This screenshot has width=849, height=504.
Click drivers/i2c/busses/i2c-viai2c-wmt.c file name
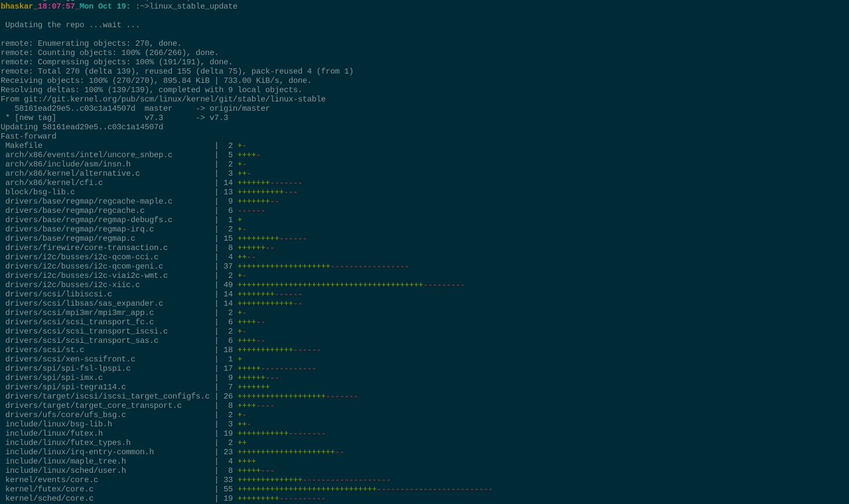coord(86,275)
